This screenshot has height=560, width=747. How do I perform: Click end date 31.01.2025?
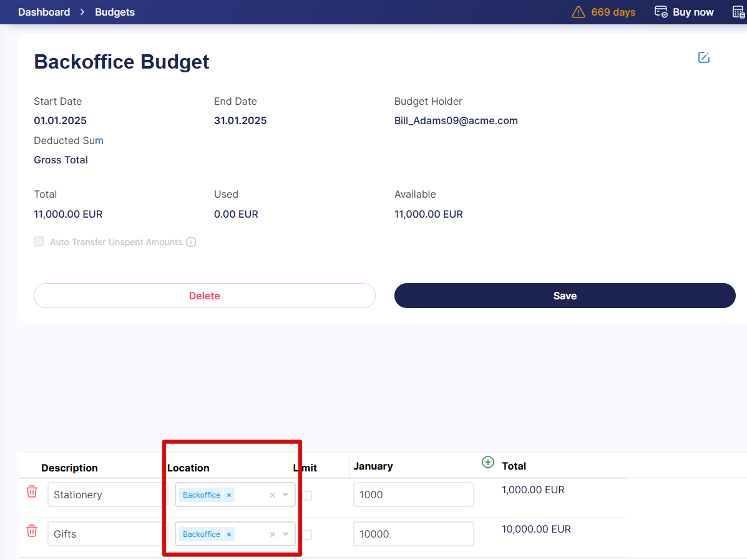click(240, 120)
